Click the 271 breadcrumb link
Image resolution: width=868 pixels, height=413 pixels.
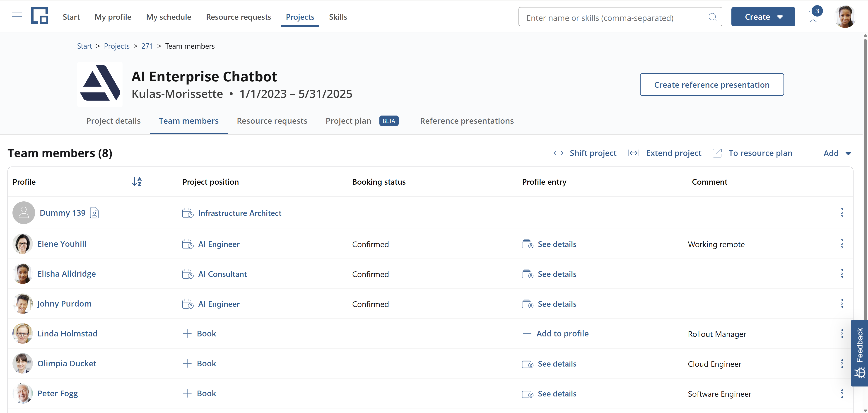[x=147, y=46]
